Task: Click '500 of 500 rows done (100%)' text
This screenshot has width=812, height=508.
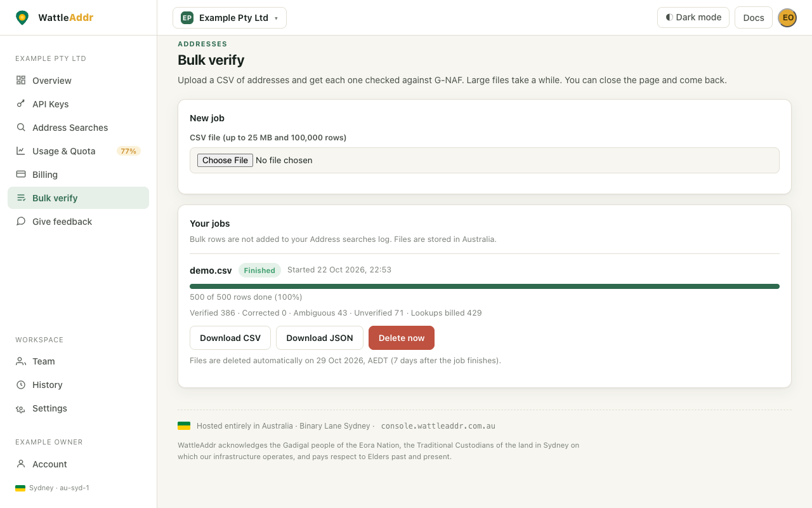Action: (246, 297)
